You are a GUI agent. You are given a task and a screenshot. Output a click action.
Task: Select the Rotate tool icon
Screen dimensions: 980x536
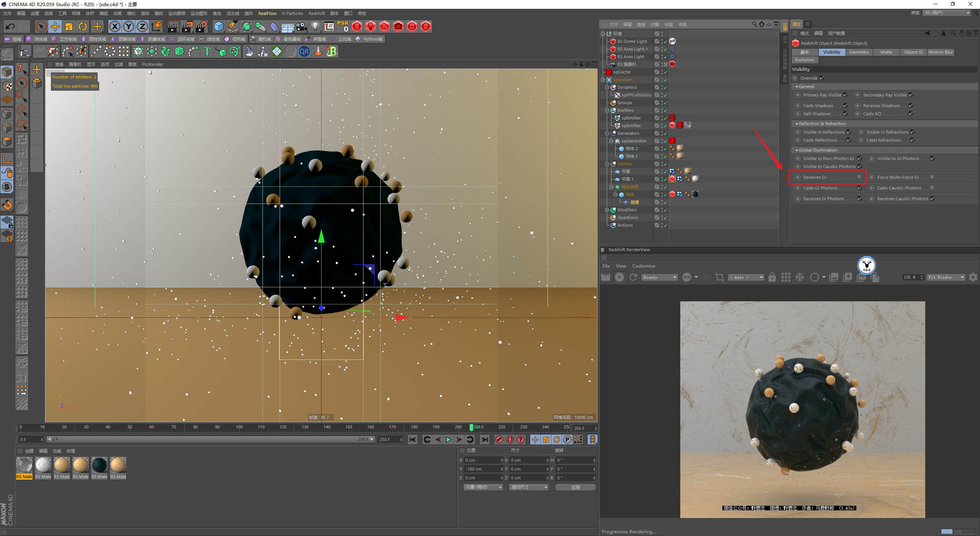click(x=83, y=26)
